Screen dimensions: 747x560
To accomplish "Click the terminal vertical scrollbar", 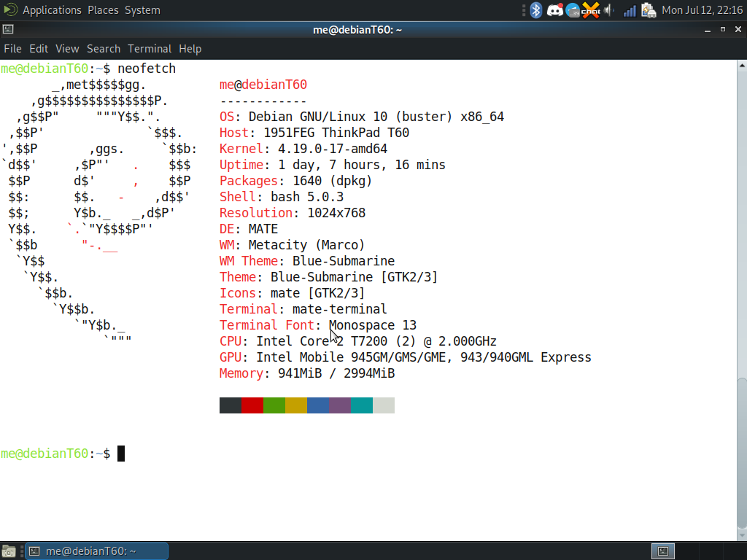I will 741,292.
